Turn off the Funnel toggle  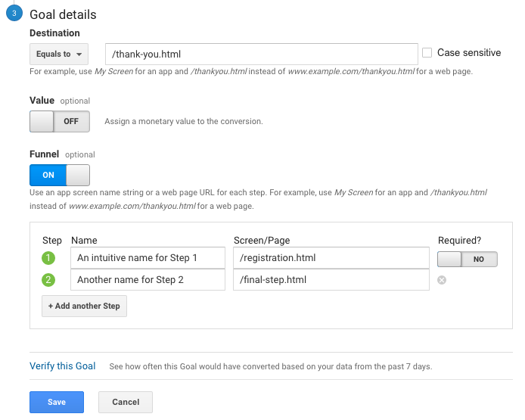(x=59, y=175)
